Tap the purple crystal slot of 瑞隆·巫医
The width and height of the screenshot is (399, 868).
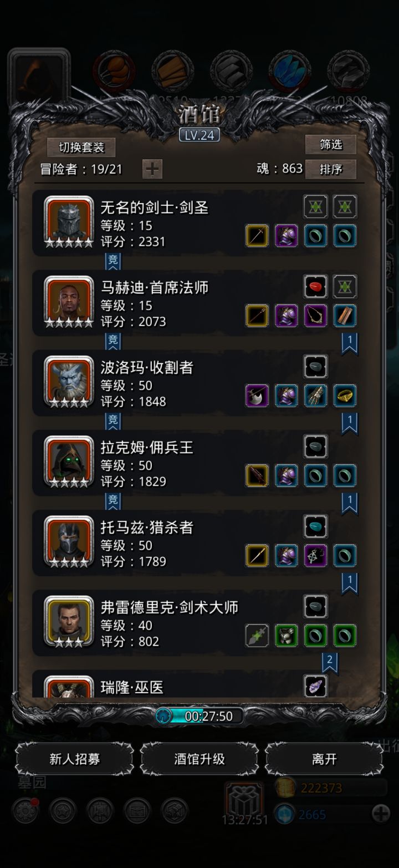315,686
